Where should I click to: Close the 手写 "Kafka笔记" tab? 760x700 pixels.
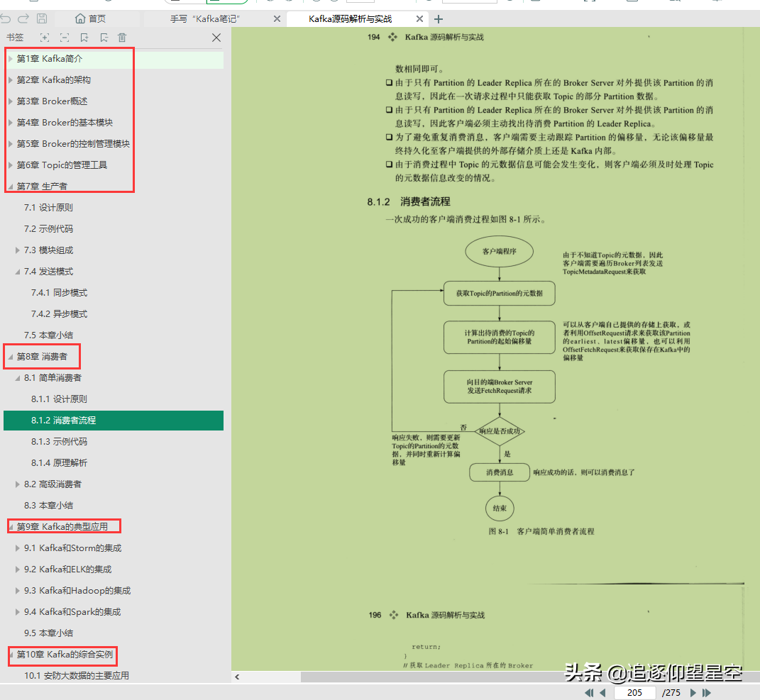point(277,19)
